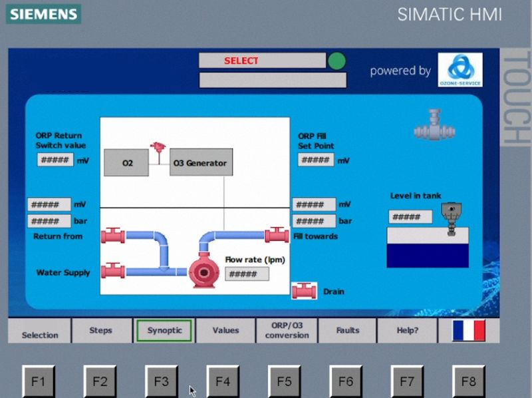The width and height of the screenshot is (532, 398).
Task: Click the ORP Return Switch value field
Action: (55, 160)
